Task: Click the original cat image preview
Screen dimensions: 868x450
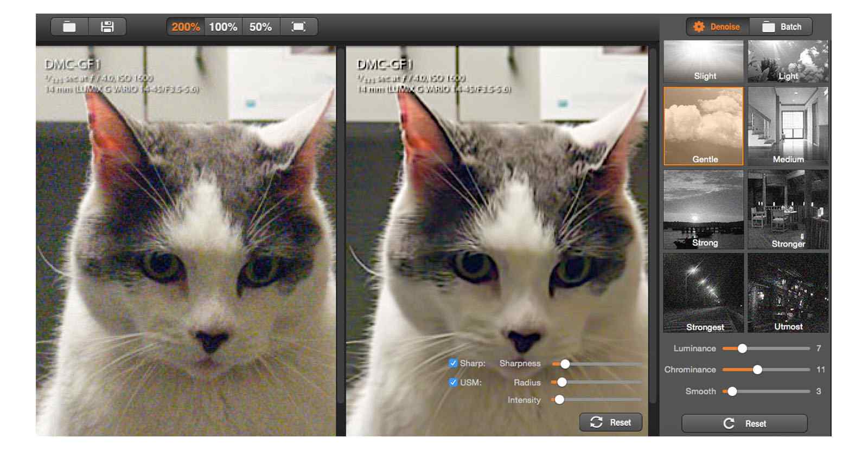Action: click(x=186, y=241)
